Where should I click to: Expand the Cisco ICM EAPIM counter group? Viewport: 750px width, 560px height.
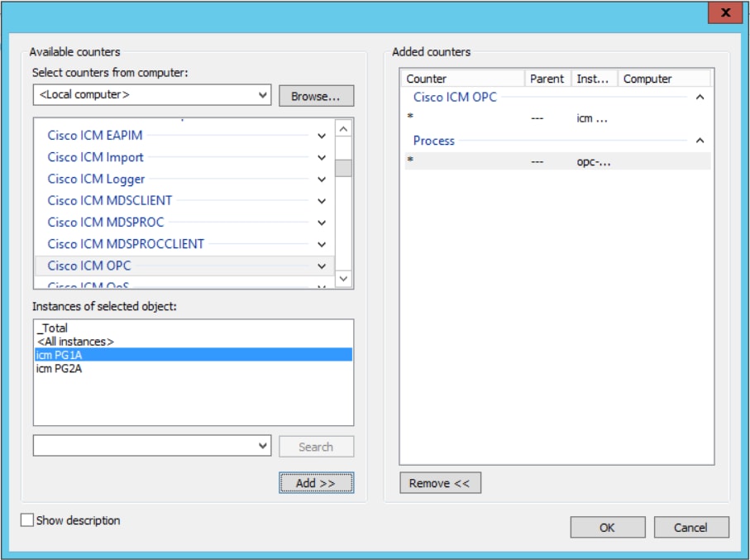tap(322, 136)
